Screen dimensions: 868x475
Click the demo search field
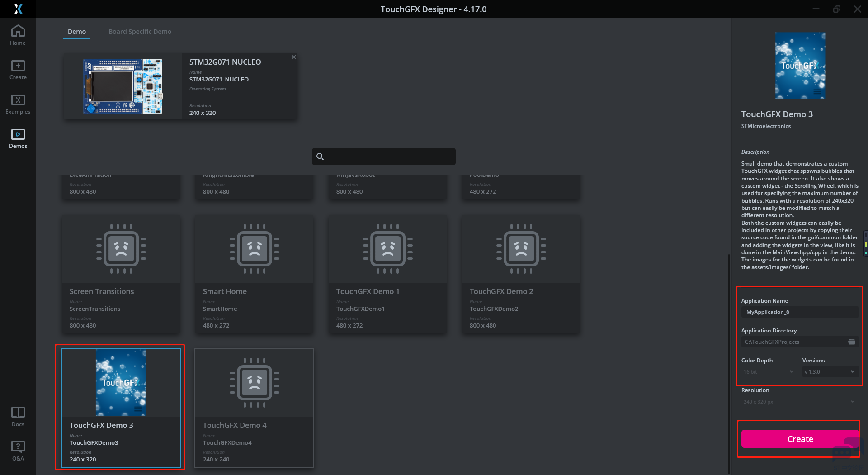pyautogui.click(x=384, y=157)
